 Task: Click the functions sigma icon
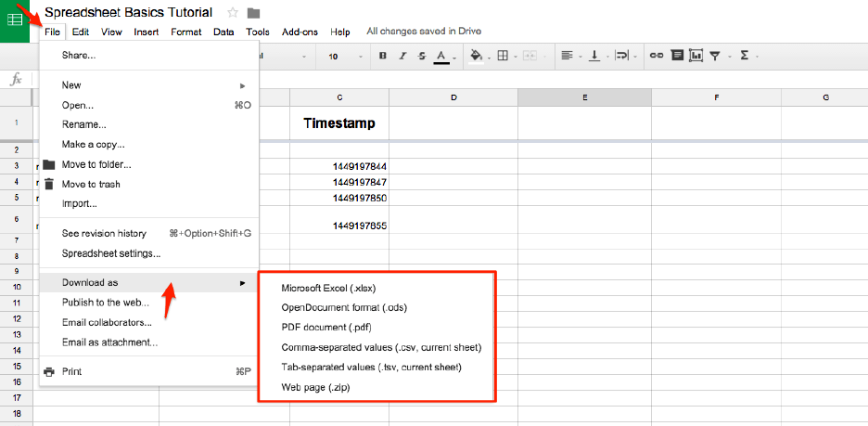(x=744, y=56)
